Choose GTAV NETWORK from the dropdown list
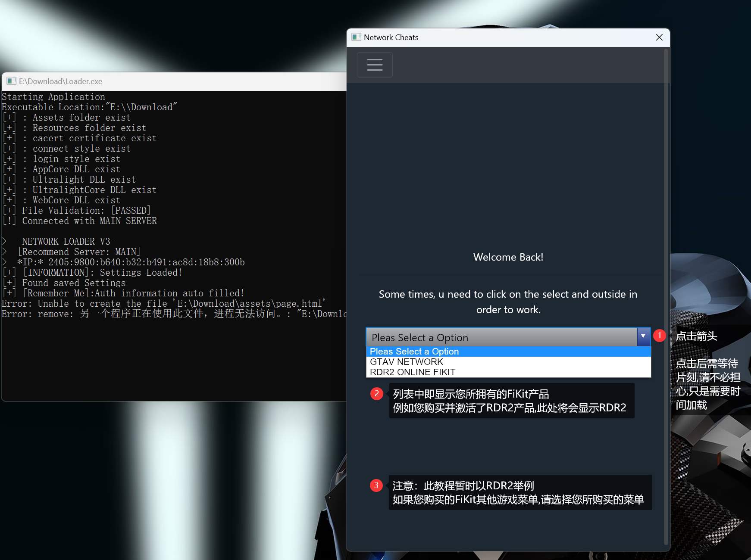 pos(406,362)
